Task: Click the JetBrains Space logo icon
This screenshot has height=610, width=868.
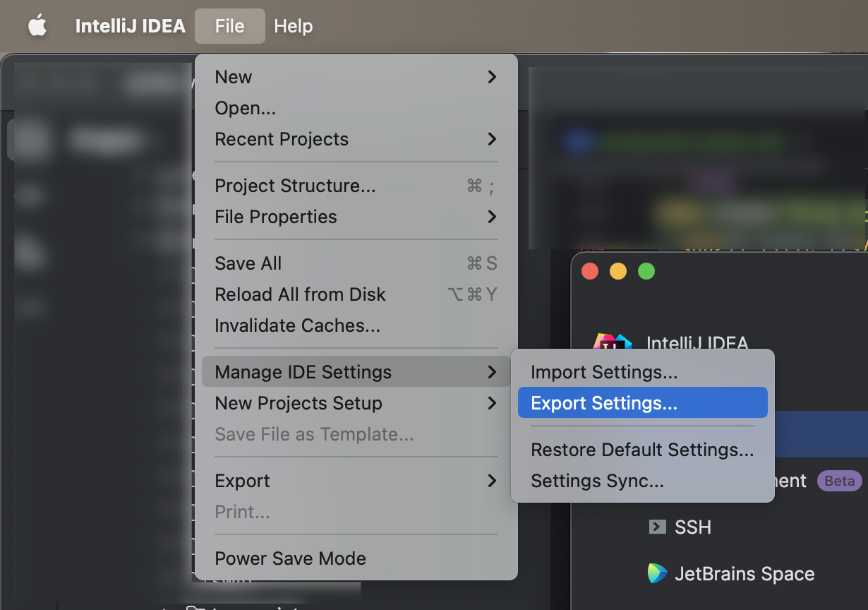Action: (657, 573)
